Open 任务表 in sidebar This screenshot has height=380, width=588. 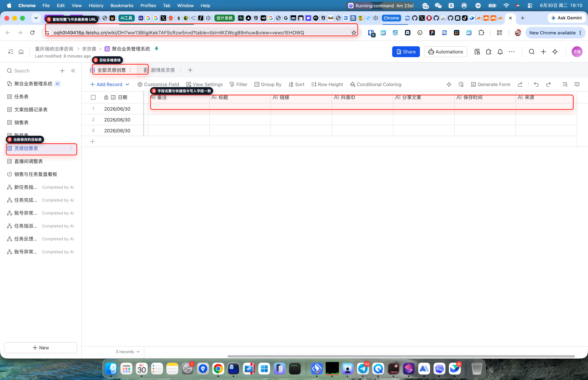coord(41,97)
